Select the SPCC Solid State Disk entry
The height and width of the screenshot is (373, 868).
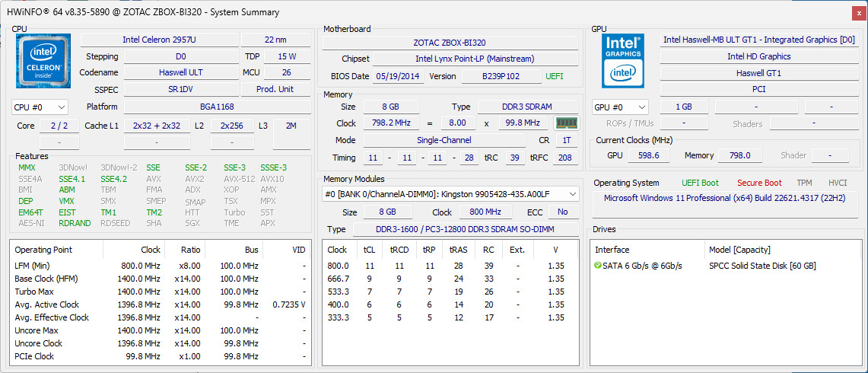pos(762,266)
